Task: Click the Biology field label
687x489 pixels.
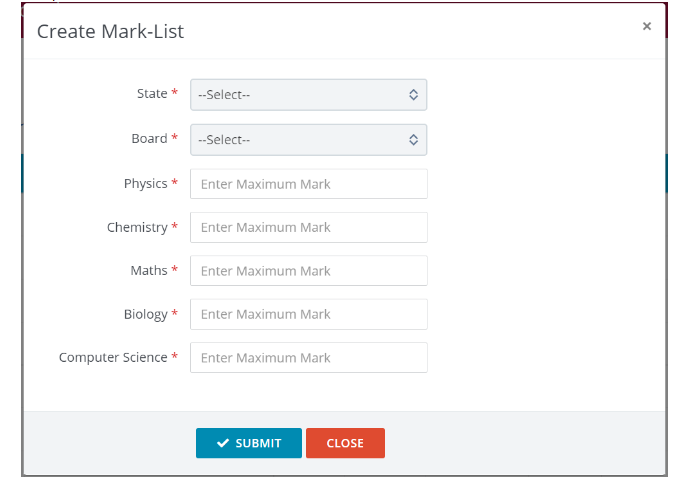Action: pos(146,314)
